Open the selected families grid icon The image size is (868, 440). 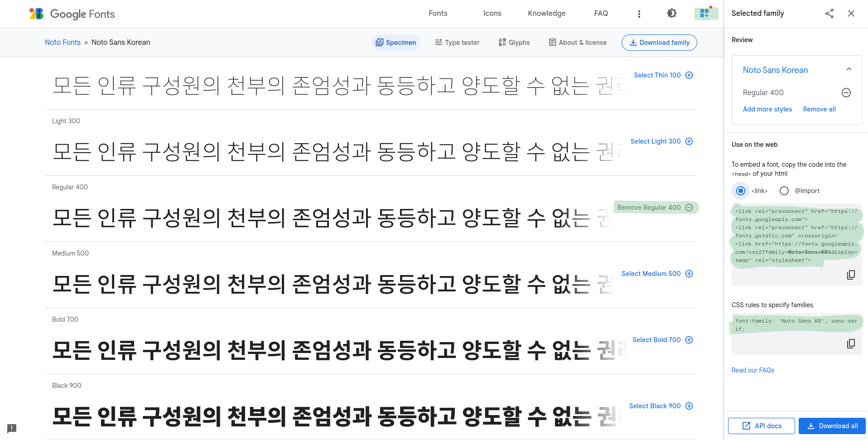point(704,14)
